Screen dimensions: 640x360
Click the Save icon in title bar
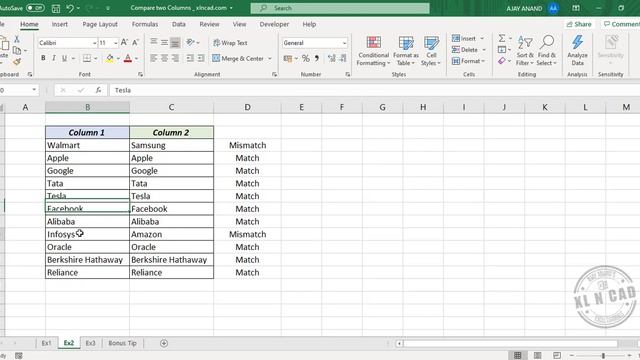56,8
